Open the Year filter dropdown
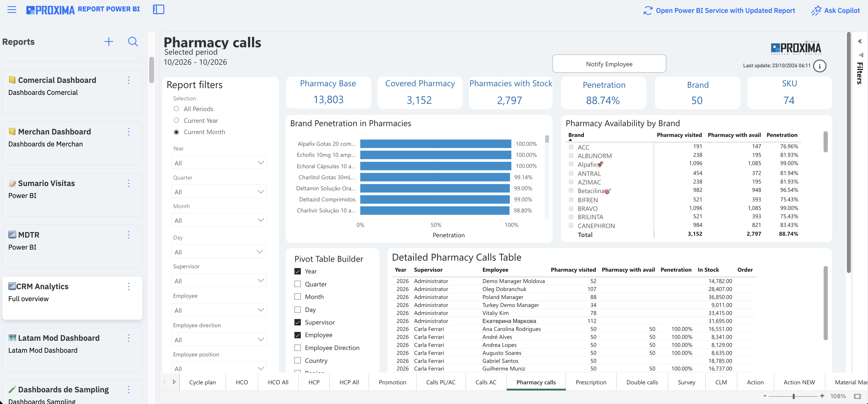The width and height of the screenshot is (868, 404). click(x=219, y=163)
